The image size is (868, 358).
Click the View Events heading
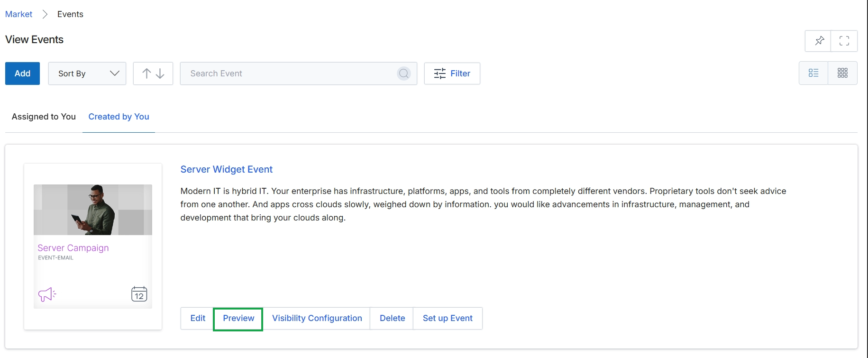coord(34,40)
